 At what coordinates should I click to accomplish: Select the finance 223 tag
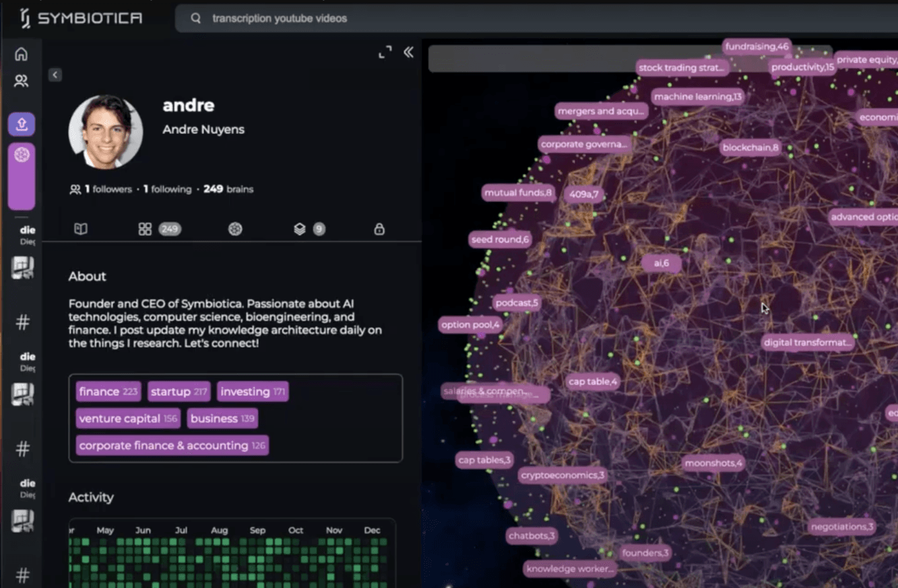pos(108,391)
